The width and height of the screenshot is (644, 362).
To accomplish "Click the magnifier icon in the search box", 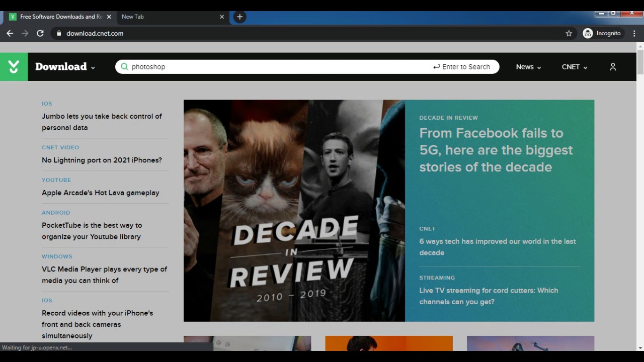I will click(124, 66).
